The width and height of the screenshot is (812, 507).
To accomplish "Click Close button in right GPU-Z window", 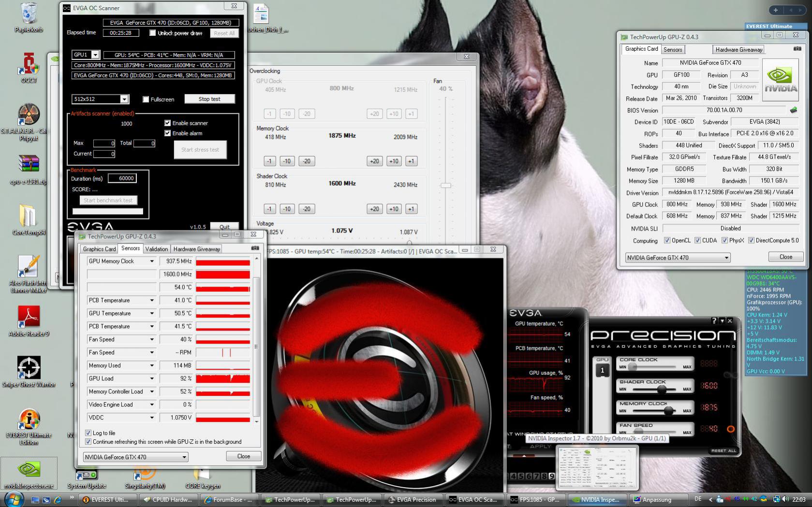I will (x=785, y=257).
